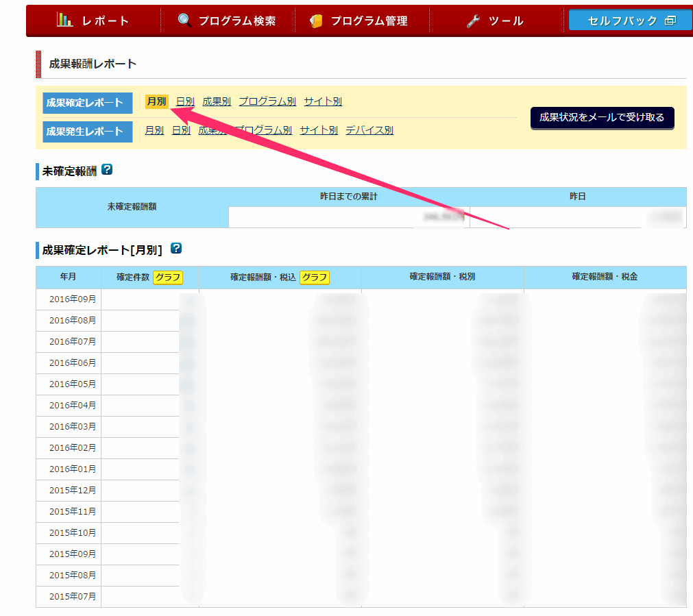693x616 pixels.
Task: Open the デバイス別 report link
Action: [x=369, y=130]
